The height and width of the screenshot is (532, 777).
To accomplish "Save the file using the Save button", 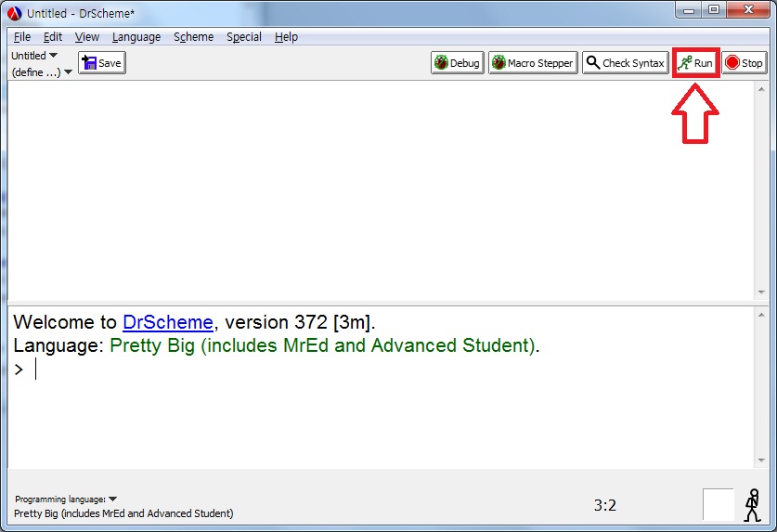I will pos(102,63).
